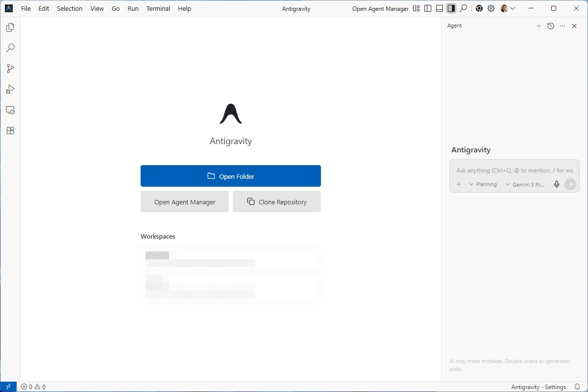
Task: Click the browser icon in the title bar
Action: tap(479, 8)
